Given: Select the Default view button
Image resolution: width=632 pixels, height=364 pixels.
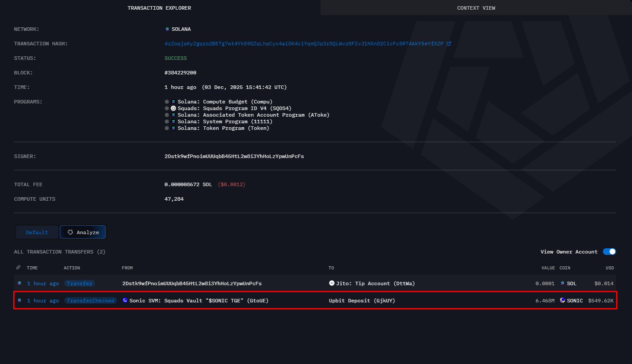Looking at the screenshot, I should point(37,232).
